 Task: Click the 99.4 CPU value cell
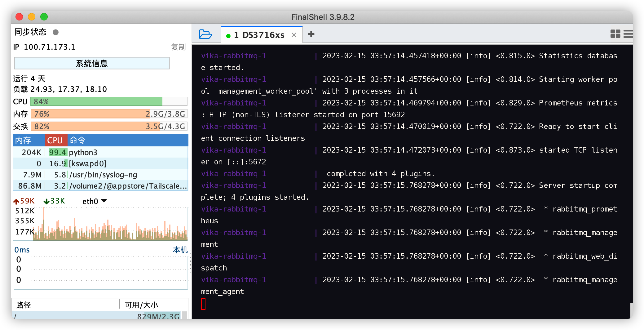point(58,152)
